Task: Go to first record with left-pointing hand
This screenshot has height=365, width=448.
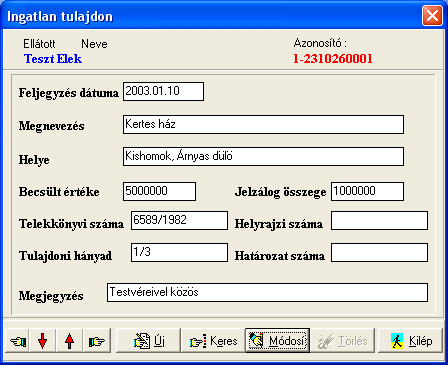Action: pos(18,340)
